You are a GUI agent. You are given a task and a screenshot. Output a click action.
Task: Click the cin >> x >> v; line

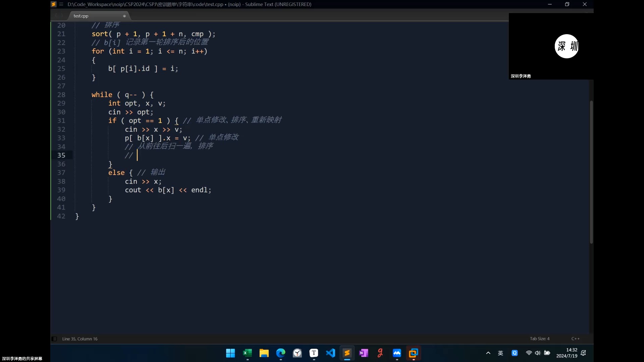click(x=154, y=129)
